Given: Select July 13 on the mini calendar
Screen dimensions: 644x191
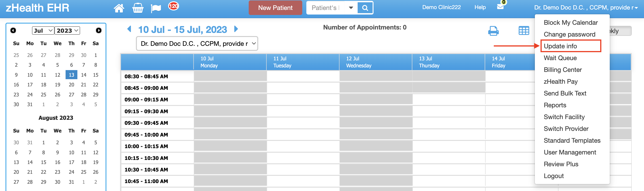Looking at the screenshot, I should pos(71,74).
